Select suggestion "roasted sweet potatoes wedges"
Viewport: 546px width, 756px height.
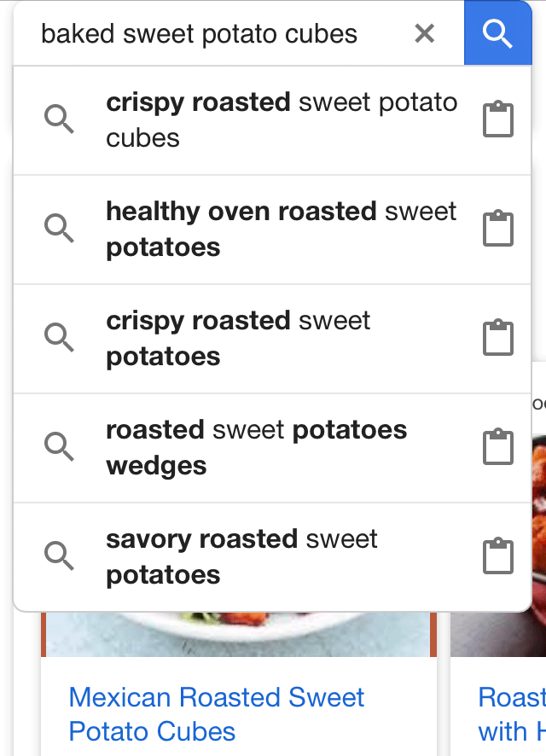(256, 446)
